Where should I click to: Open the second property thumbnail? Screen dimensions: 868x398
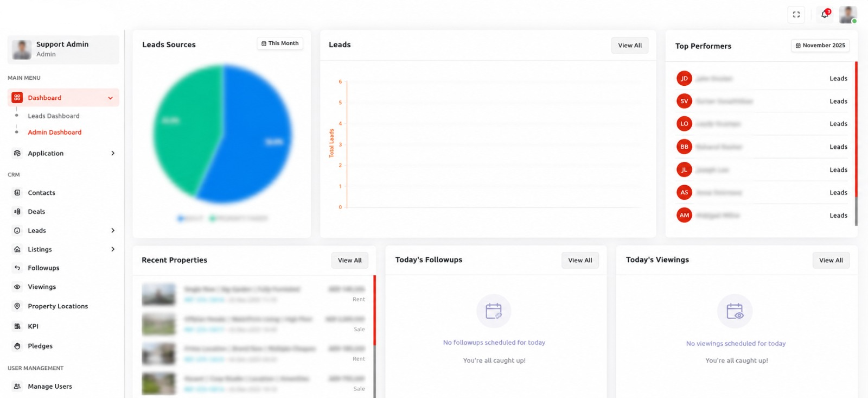pos(159,324)
